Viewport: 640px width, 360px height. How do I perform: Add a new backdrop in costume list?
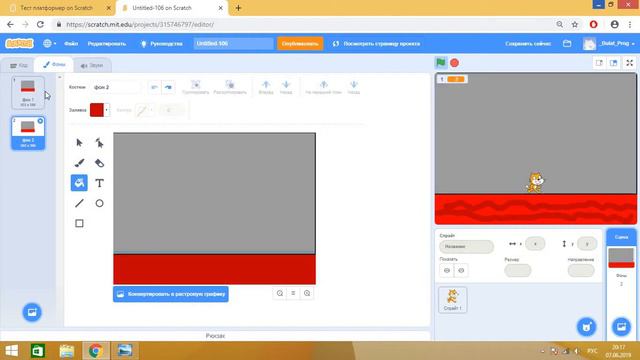click(x=32, y=312)
